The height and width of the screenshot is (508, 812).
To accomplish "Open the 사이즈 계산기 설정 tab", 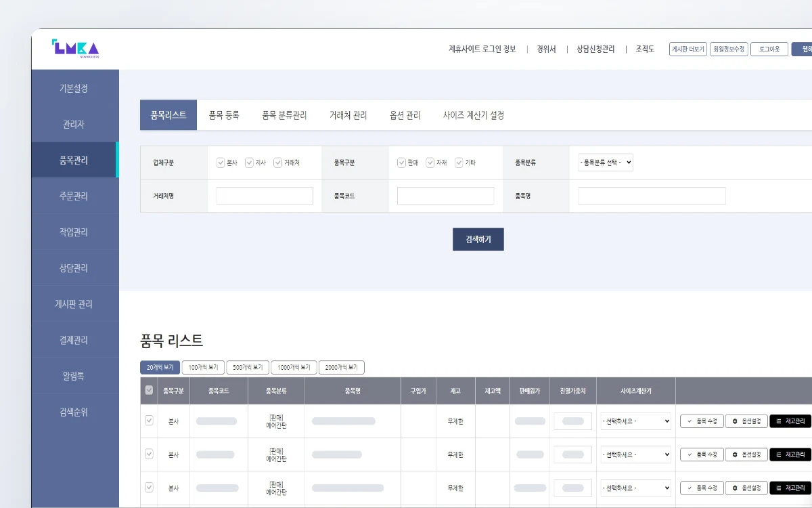I will pos(473,115).
